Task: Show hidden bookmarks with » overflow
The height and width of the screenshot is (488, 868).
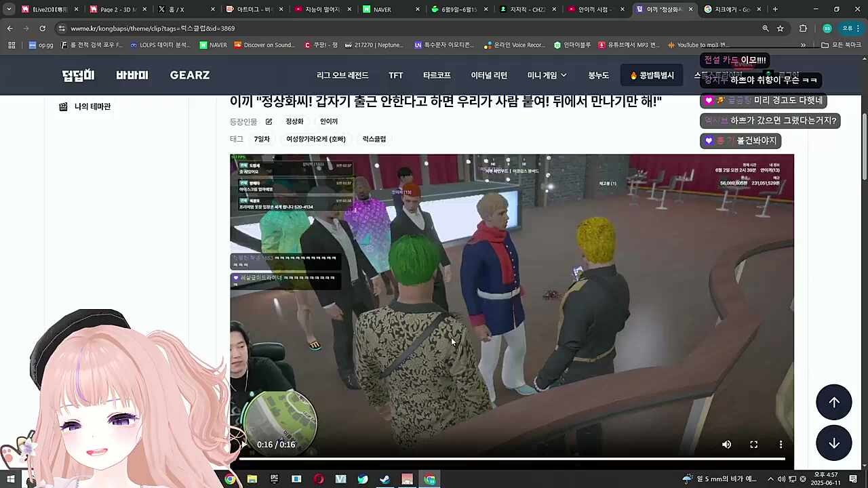Action: click(803, 45)
